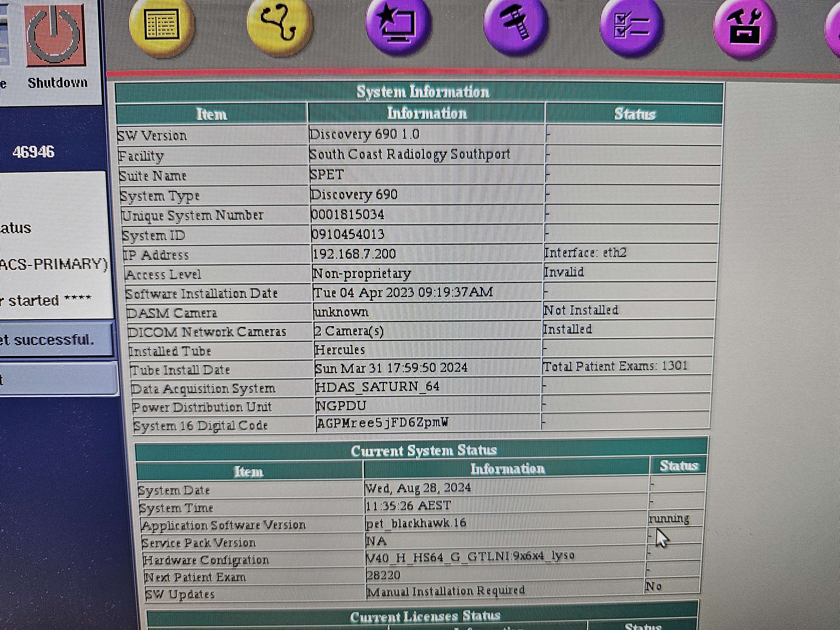Click Next Patient Exam value '28220'
The width and height of the screenshot is (840, 630).
tap(383, 575)
